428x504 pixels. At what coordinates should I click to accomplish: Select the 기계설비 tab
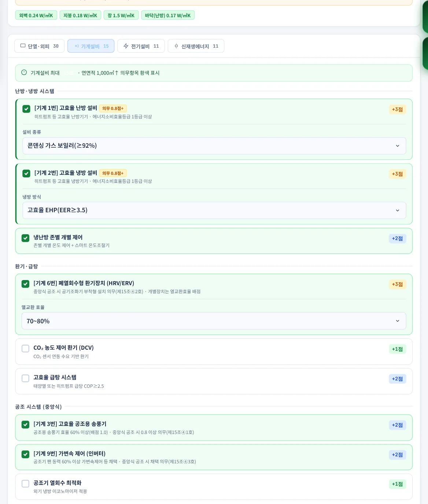pyautogui.click(x=91, y=46)
